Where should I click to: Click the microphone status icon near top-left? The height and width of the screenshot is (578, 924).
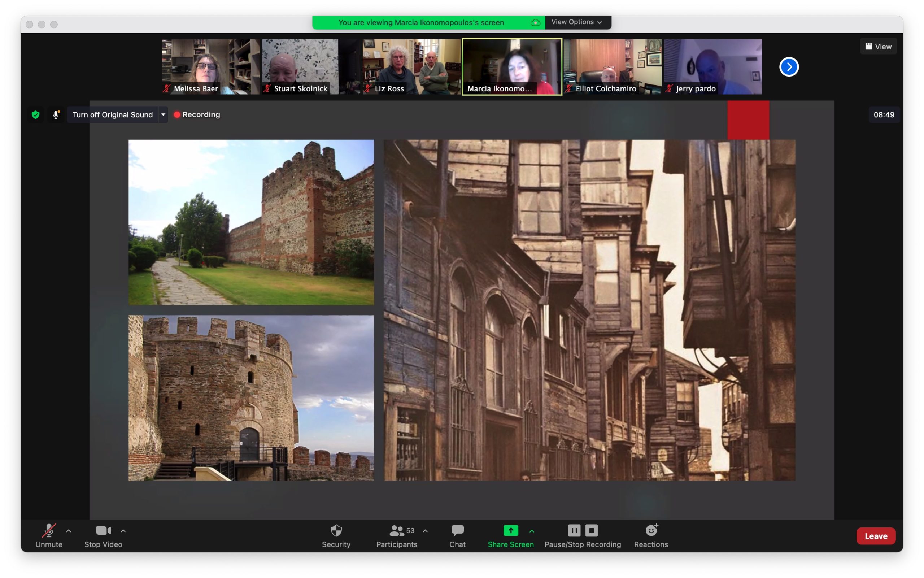56,114
